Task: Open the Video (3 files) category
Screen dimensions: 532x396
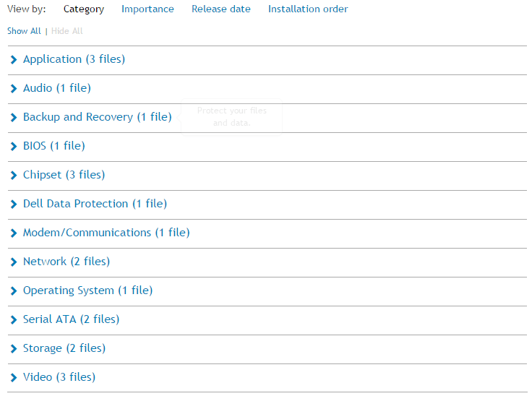Action: [x=59, y=377]
